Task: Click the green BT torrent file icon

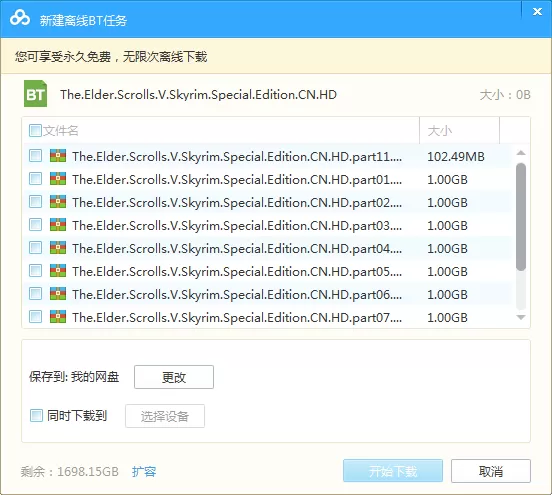Action: [x=35, y=94]
